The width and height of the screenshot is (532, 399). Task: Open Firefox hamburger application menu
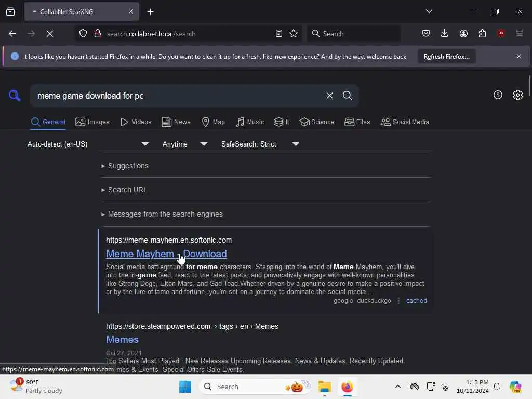coord(519,33)
